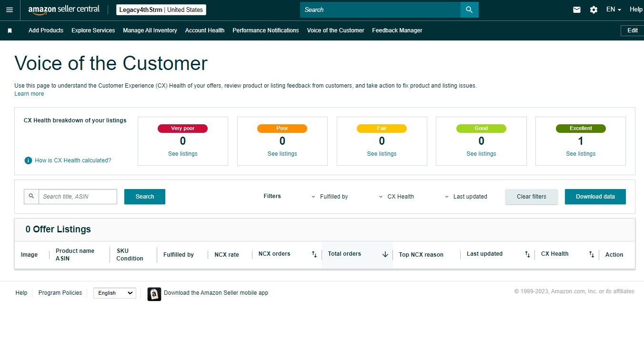Open the English language selector in footer
Viewport: 644px width, 340px height.
[x=115, y=293]
